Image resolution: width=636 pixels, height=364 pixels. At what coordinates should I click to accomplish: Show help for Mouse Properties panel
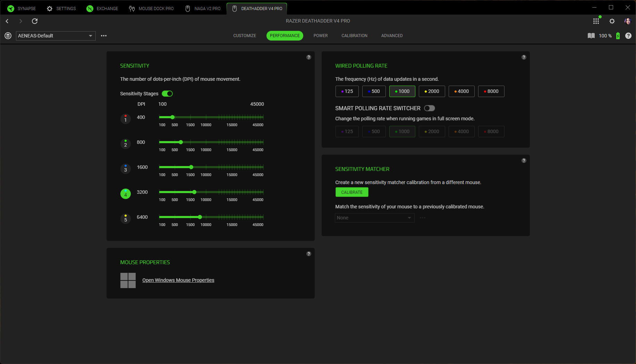(x=309, y=254)
